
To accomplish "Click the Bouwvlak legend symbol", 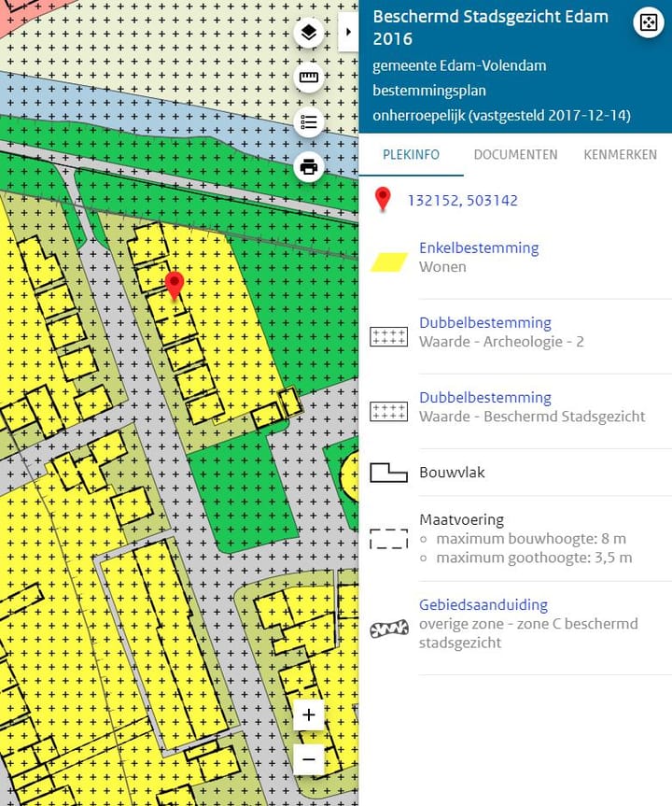I will 389,473.
